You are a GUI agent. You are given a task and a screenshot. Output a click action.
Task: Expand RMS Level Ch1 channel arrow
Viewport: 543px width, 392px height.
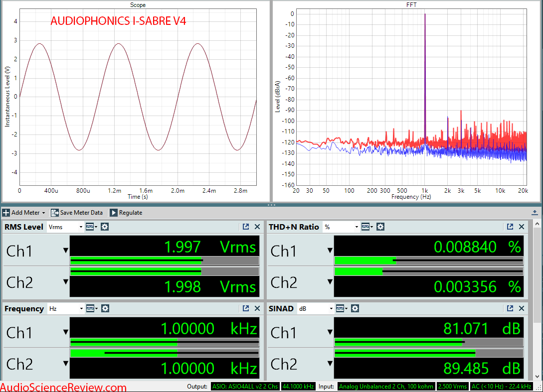click(x=65, y=250)
